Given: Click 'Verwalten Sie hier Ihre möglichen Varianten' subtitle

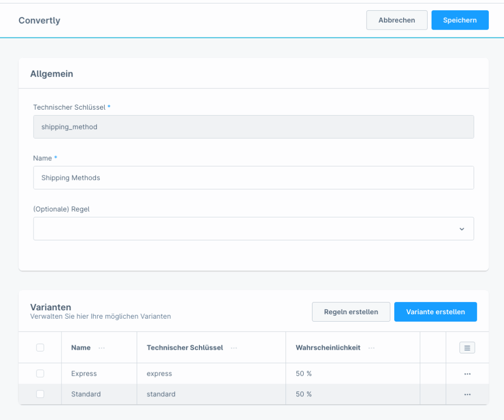Looking at the screenshot, I should click(x=100, y=316).
